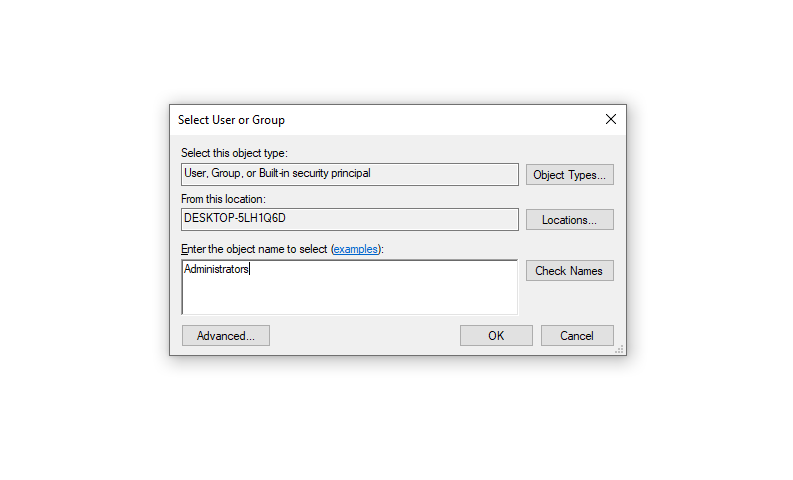Screen dimensions: 793x480
Task: Click the DESKTOP-5LH1Q6D location field
Action: coord(349,219)
